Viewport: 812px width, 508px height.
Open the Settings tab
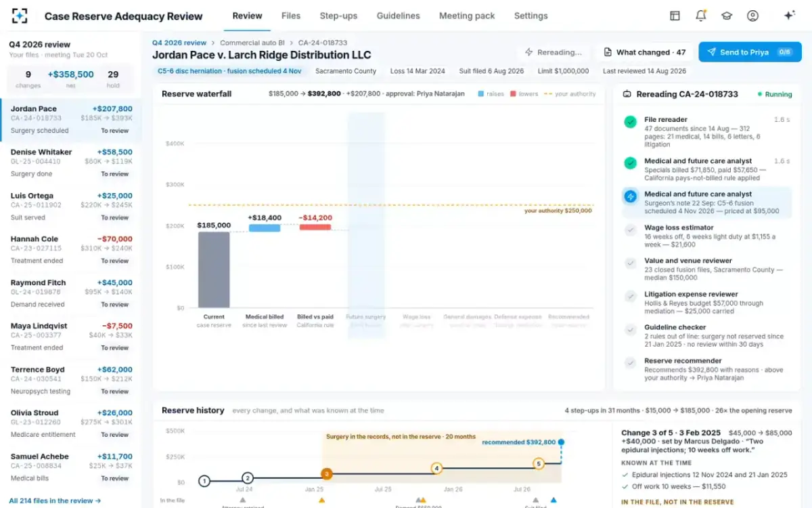pyautogui.click(x=531, y=16)
